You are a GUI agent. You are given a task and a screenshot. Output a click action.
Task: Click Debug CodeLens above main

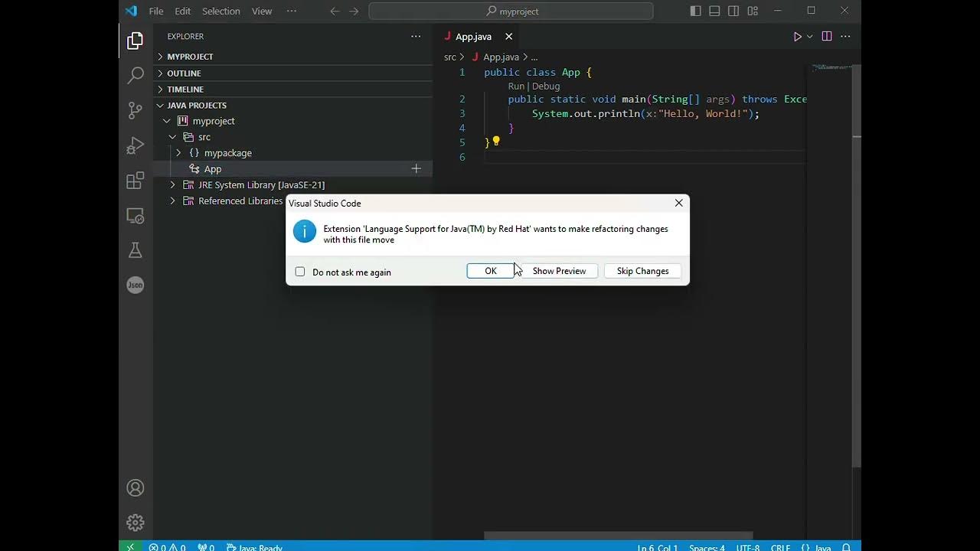(546, 86)
